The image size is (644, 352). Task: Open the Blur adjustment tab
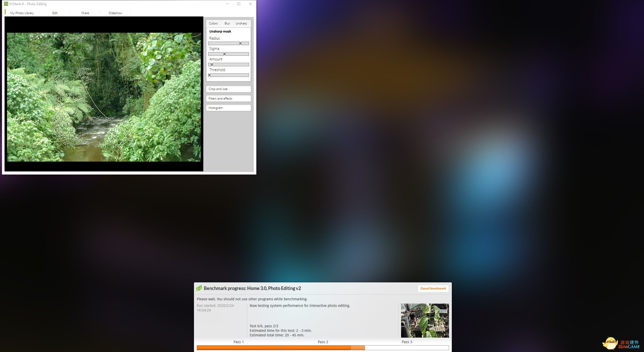point(227,23)
